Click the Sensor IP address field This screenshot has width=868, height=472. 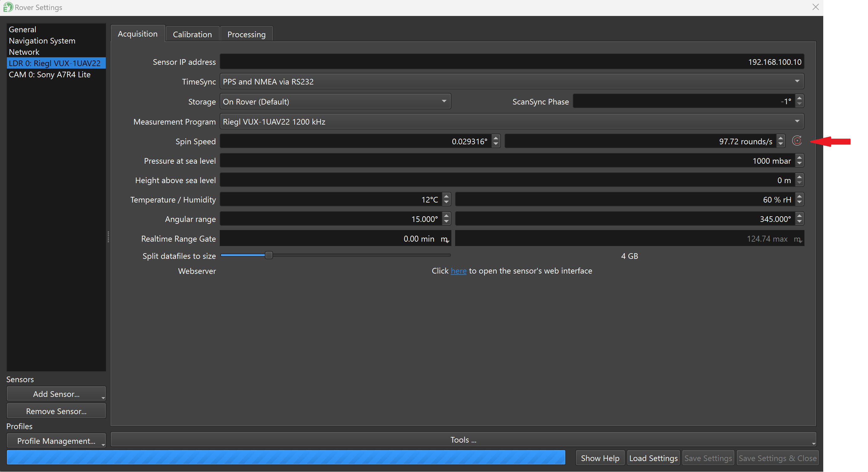click(x=511, y=62)
